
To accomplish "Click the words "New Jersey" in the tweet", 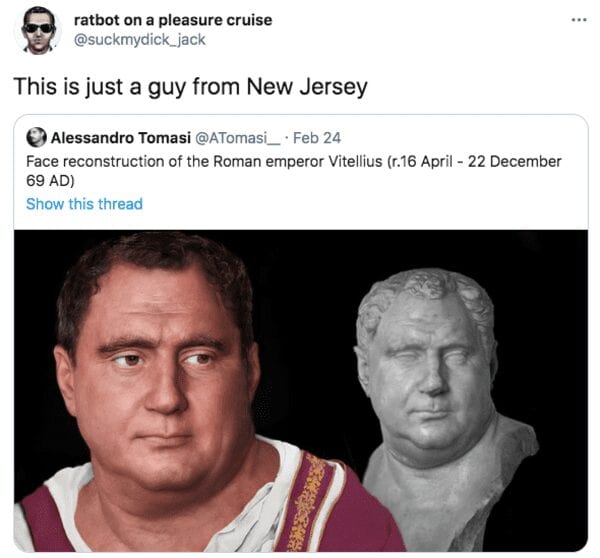I will point(307,87).
